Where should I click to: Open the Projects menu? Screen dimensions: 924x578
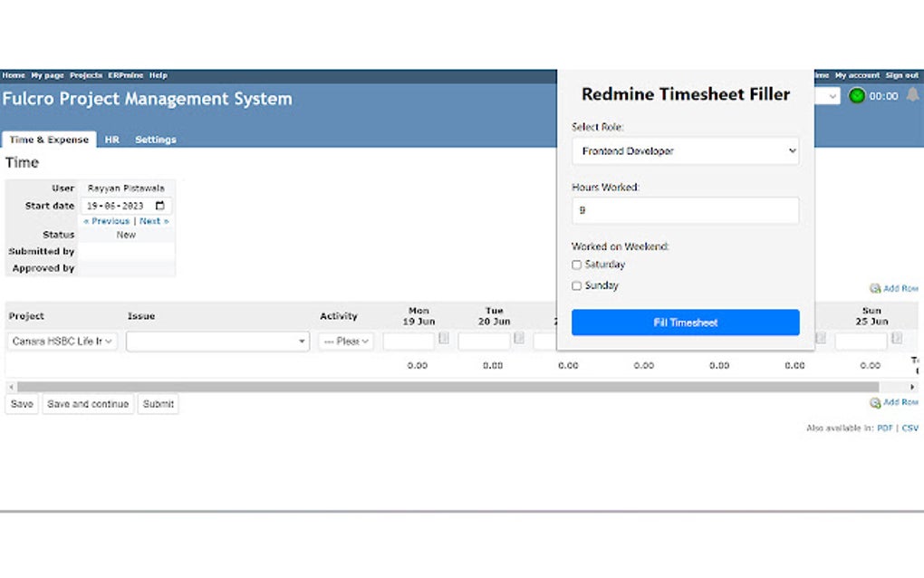86,75
